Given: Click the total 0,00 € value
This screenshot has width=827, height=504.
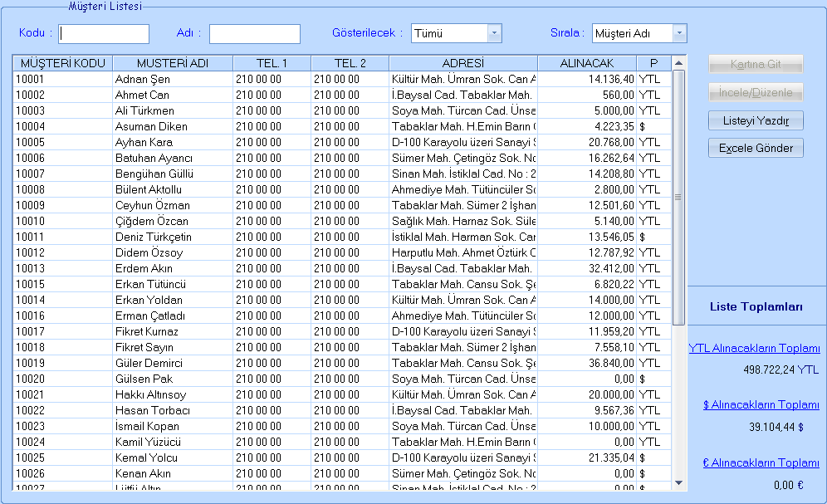Looking at the screenshot, I should pyautogui.click(x=789, y=485).
